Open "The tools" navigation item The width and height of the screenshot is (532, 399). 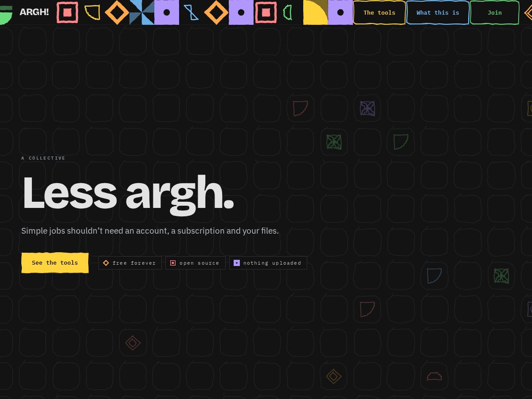379,12
